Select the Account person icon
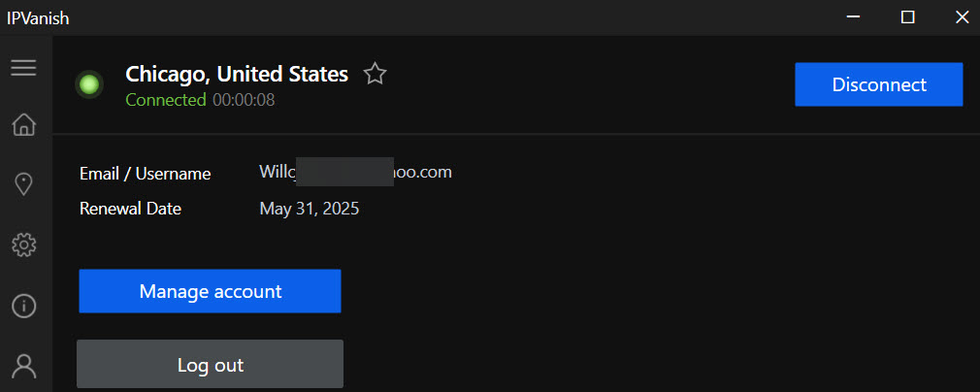Screen dimensions: 980x392 (x=23, y=366)
